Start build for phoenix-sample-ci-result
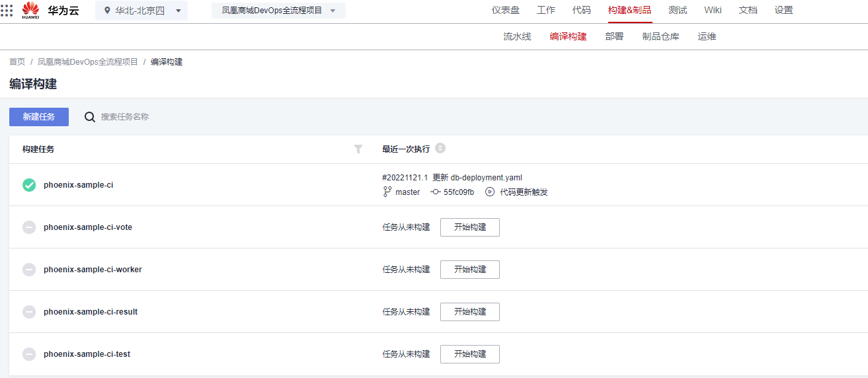 tap(470, 312)
